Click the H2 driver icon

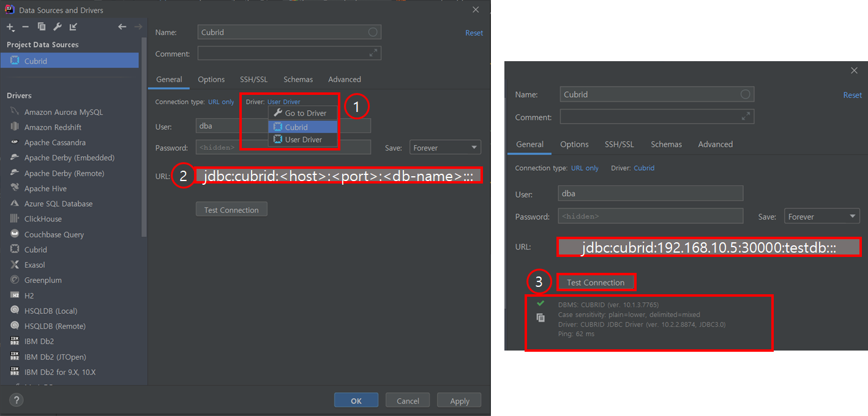pyautogui.click(x=15, y=295)
